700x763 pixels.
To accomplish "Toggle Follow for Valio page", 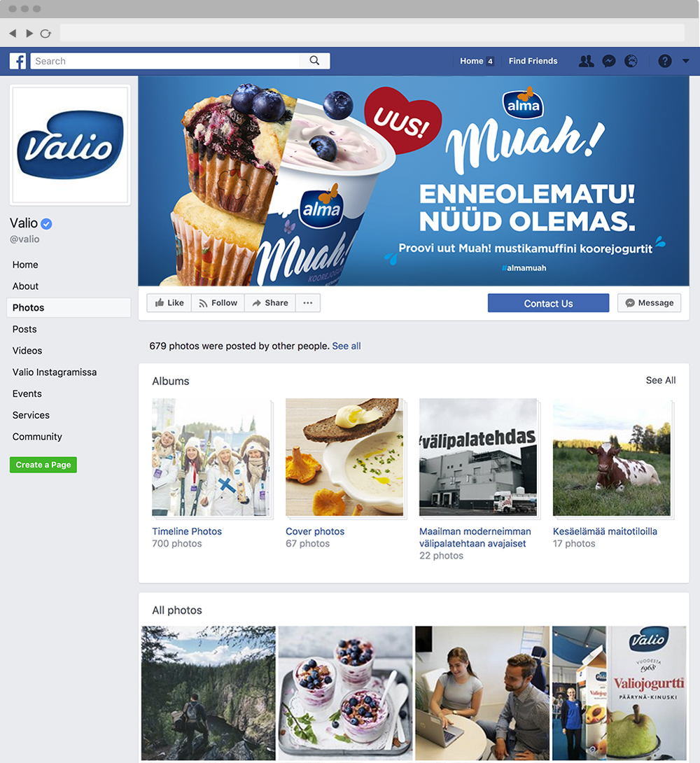I will 218,302.
